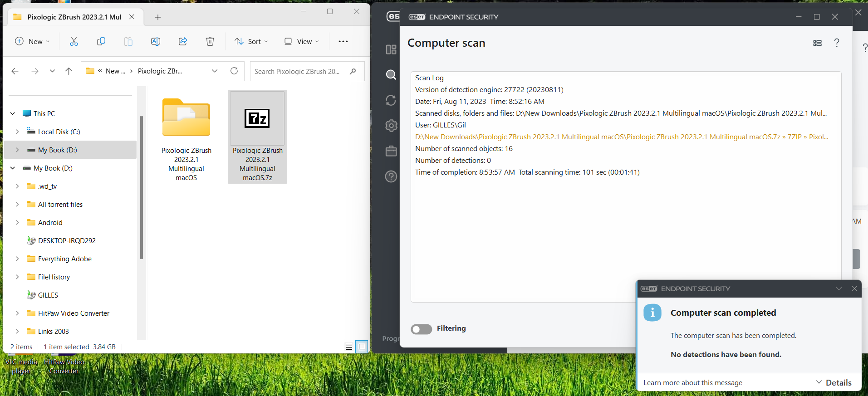The width and height of the screenshot is (868, 396).
Task: Select All torrent files folder
Action: [60, 204]
